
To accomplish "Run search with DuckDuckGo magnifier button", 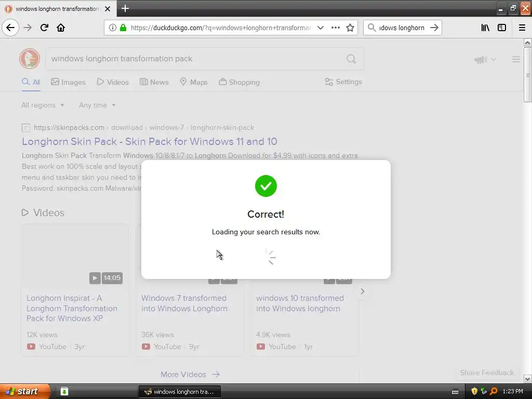I will (351, 59).
